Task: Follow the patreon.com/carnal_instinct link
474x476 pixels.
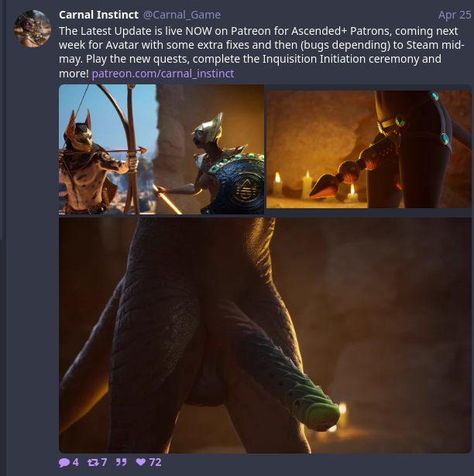Action: tap(163, 74)
